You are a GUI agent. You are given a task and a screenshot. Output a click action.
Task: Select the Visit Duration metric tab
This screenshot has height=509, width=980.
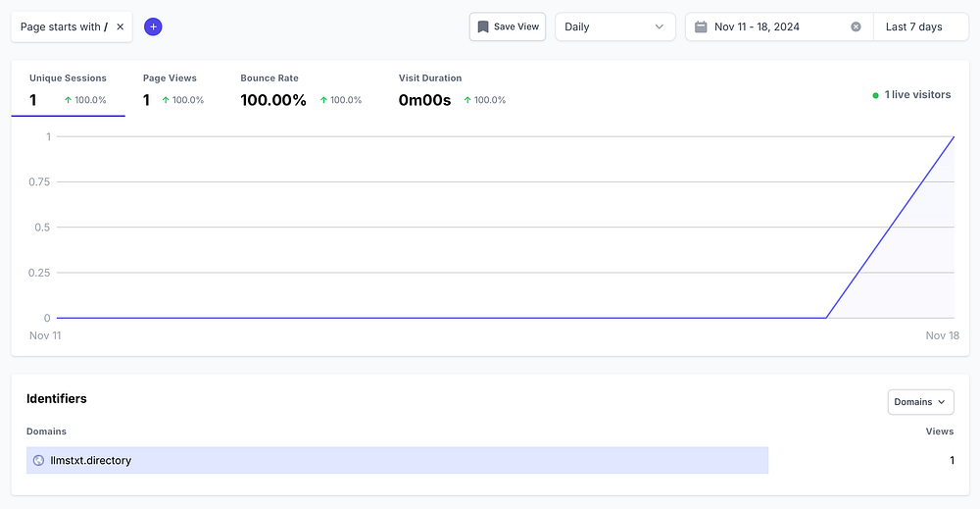pos(452,89)
